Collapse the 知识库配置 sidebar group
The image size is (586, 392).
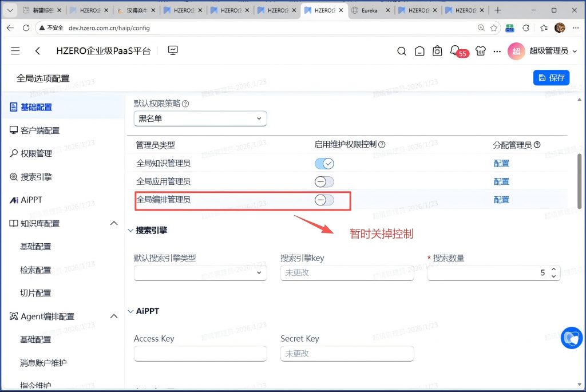(113, 223)
